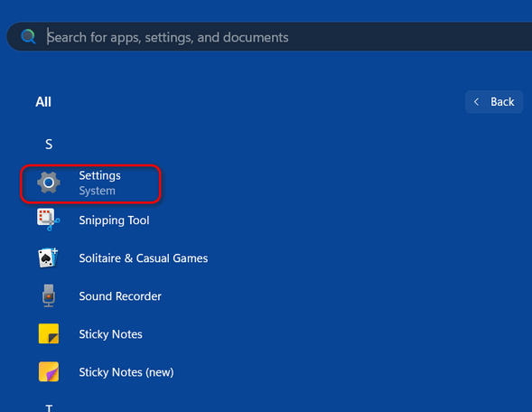Image resolution: width=532 pixels, height=412 pixels.
Task: Click 'Solitaire & Casual Games' label
Action: click(x=144, y=258)
